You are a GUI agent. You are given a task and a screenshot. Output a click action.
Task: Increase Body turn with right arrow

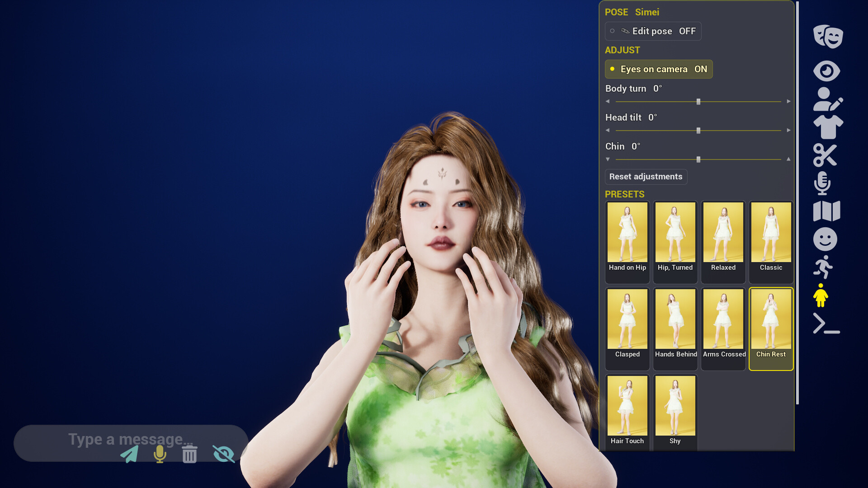tap(788, 101)
